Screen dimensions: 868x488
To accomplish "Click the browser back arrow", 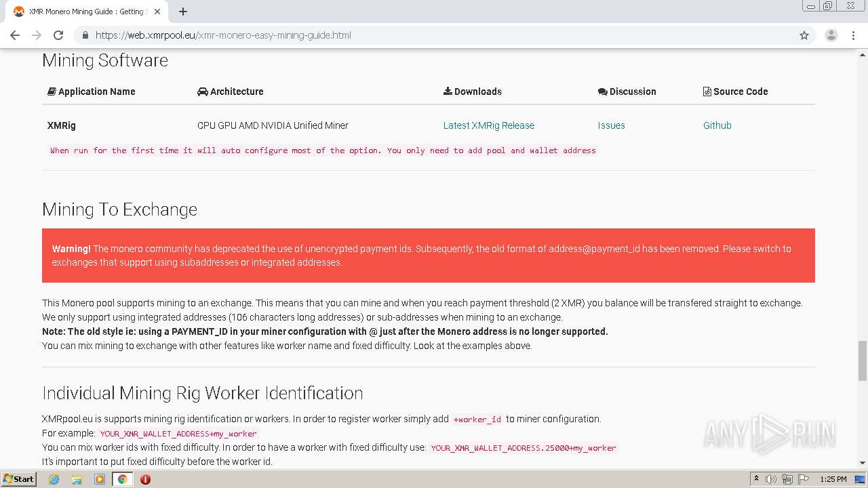I will (x=15, y=35).
